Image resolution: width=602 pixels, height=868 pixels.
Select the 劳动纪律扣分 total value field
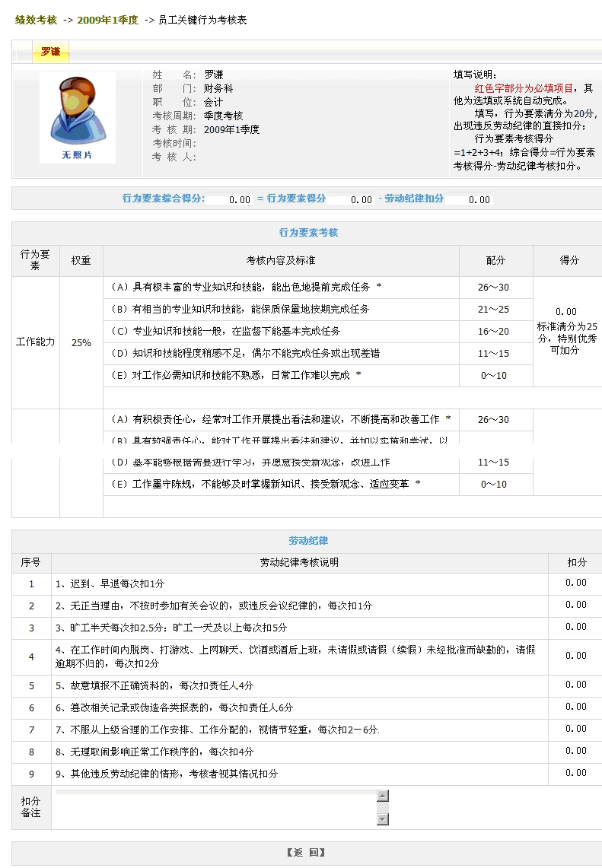[470, 199]
